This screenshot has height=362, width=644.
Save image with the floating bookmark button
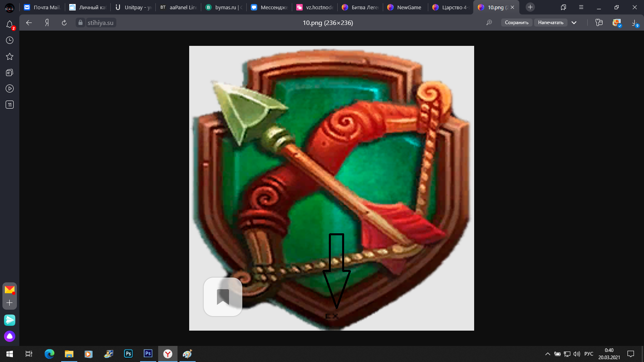pos(223,297)
